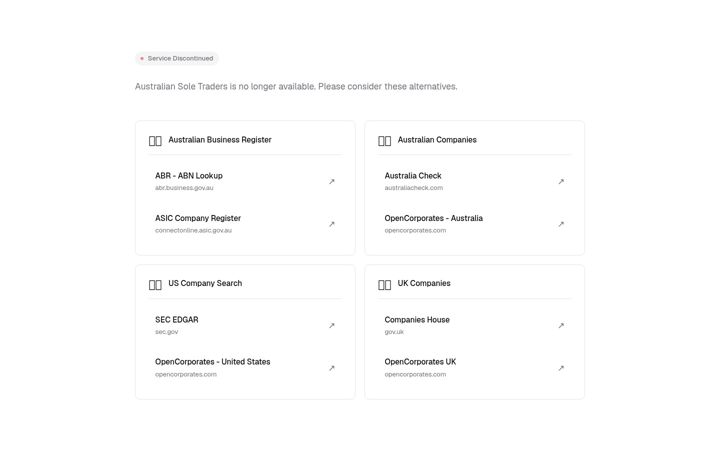Click the flag icon next to UK Companies
Screen dimensions: 720x450
coord(384,285)
